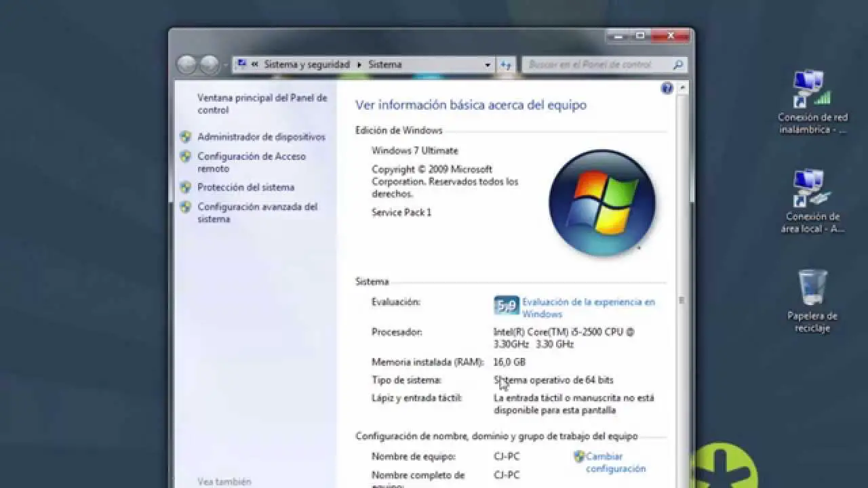Image resolution: width=868 pixels, height=488 pixels.
Task: Click the Control Panel icon in the address bar
Action: click(x=241, y=64)
